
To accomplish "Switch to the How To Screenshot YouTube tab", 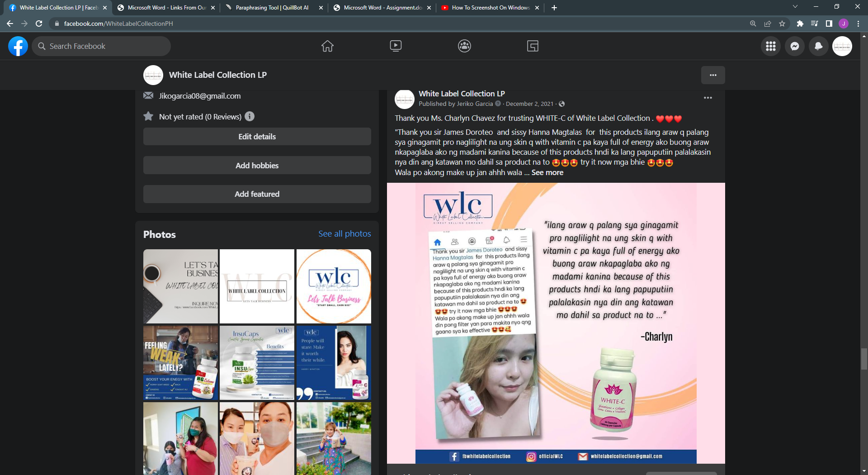I will pos(488,7).
